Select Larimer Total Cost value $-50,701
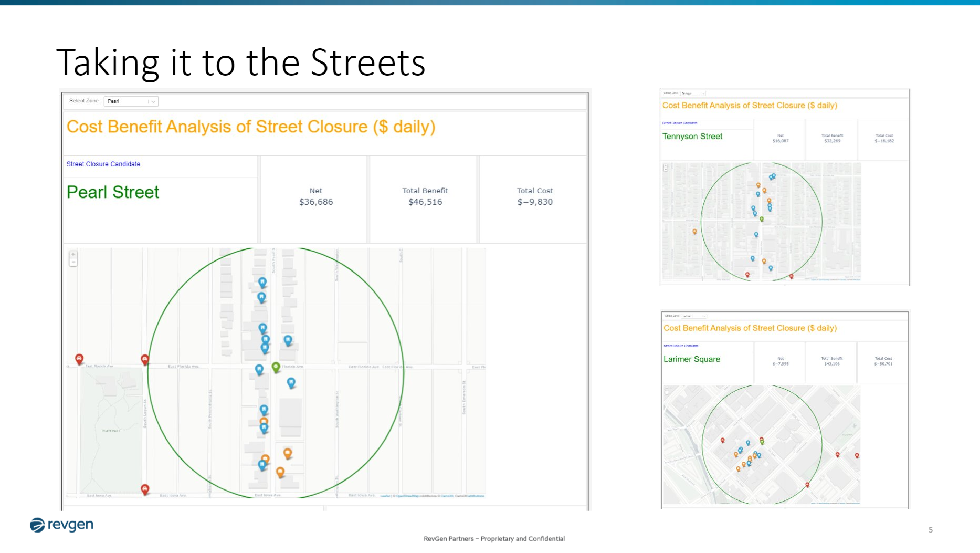Image resolution: width=980 pixels, height=553 pixels. tap(883, 363)
